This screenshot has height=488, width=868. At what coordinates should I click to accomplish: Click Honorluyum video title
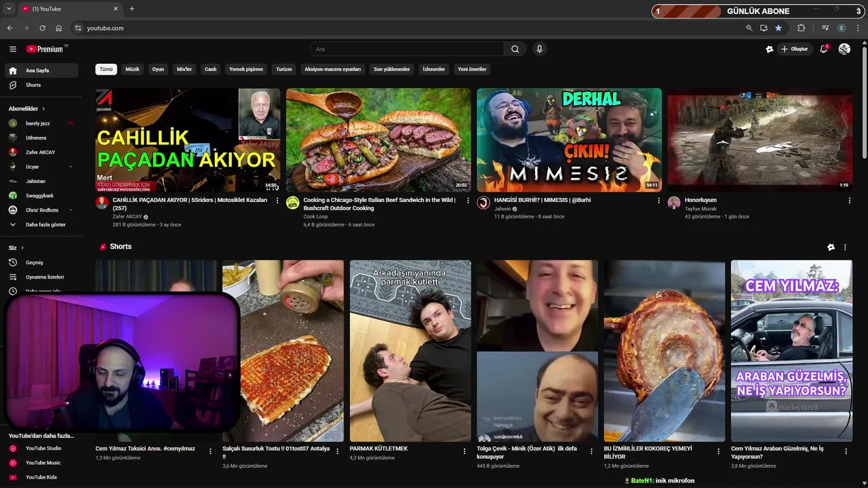[x=701, y=200]
